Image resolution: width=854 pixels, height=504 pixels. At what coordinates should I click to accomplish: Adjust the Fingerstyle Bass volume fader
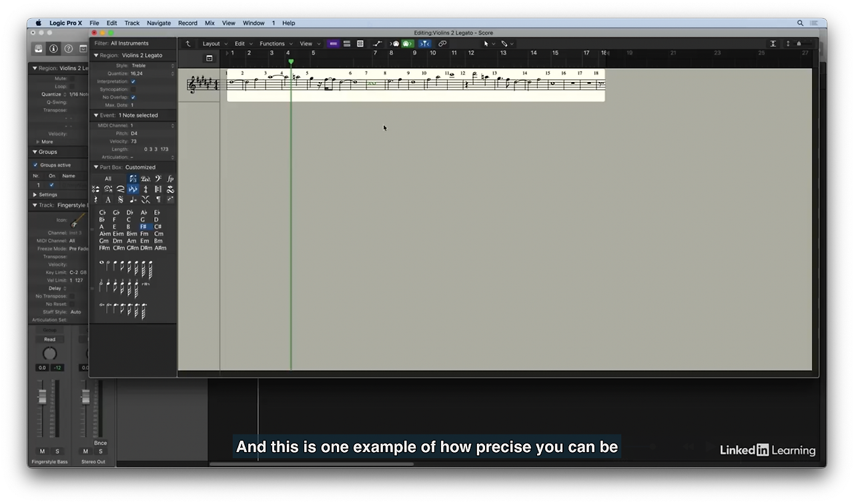tap(43, 397)
